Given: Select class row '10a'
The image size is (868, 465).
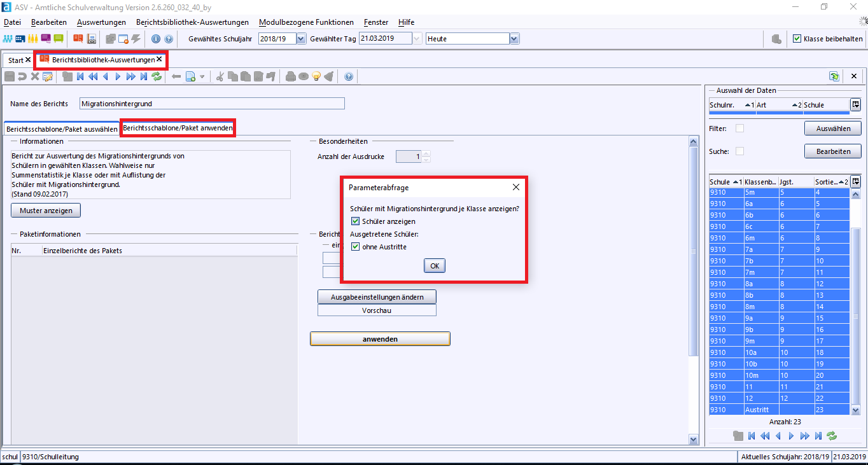Looking at the screenshot, I should pos(780,352).
